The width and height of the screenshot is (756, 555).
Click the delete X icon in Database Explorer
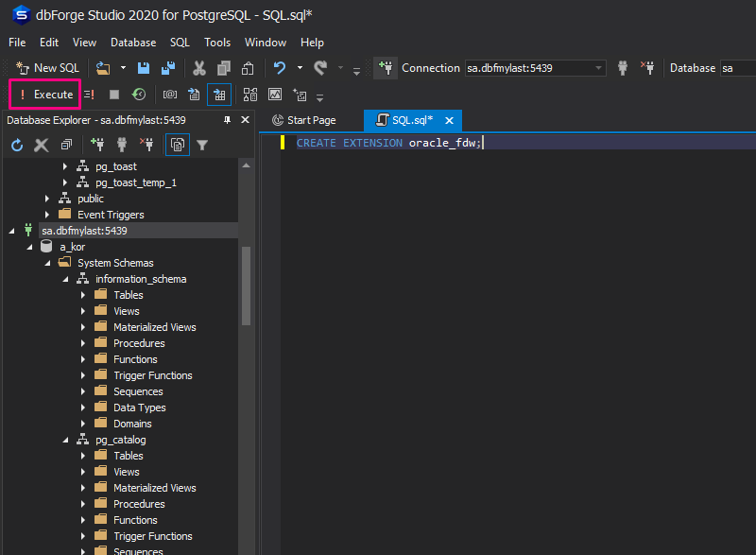(42, 145)
